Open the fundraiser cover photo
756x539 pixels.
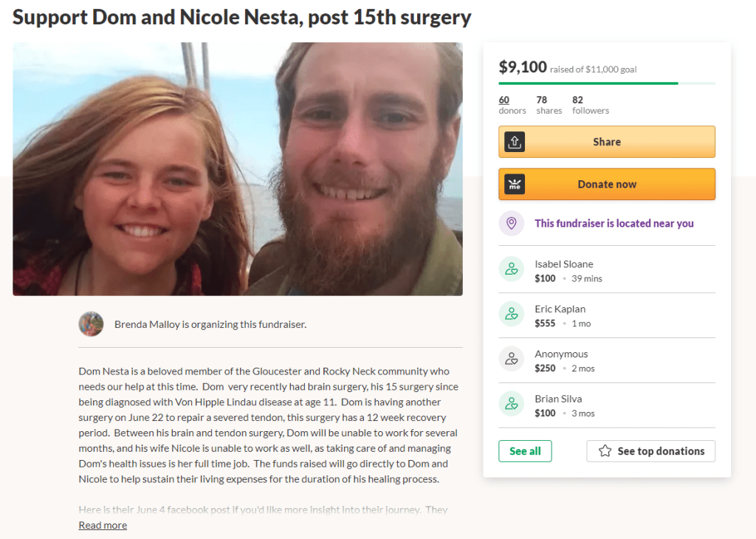[x=238, y=169]
